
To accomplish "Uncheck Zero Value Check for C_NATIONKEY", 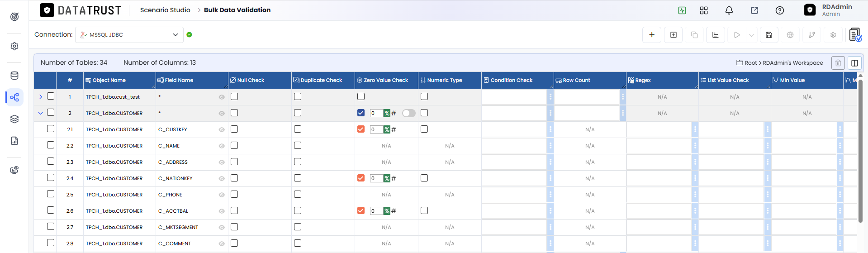I will tap(361, 178).
